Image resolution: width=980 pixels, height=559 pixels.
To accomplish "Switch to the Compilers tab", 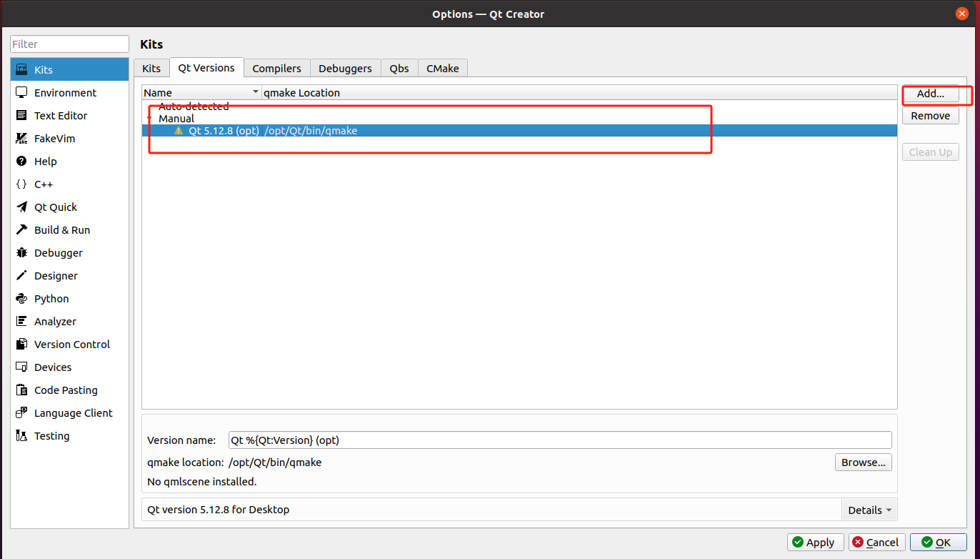I will tap(276, 69).
